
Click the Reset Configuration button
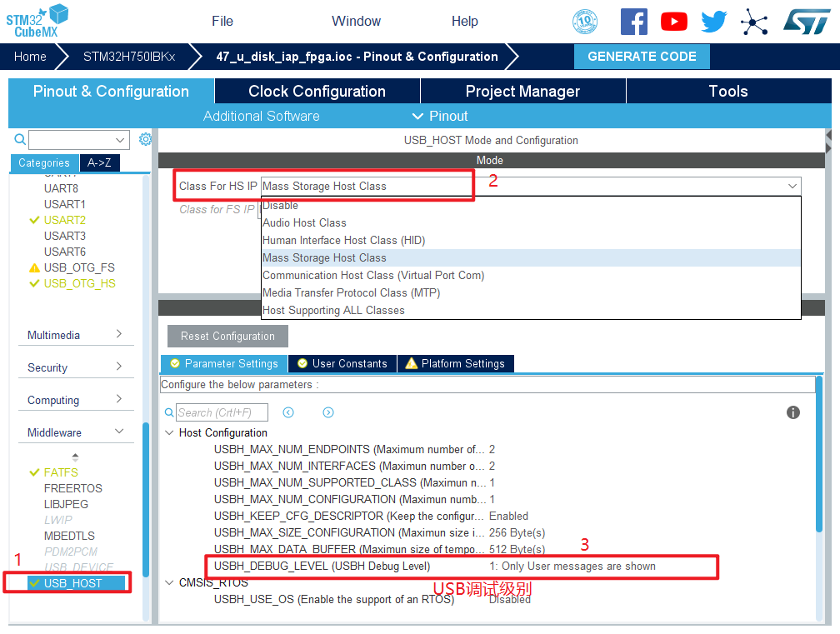tap(227, 337)
